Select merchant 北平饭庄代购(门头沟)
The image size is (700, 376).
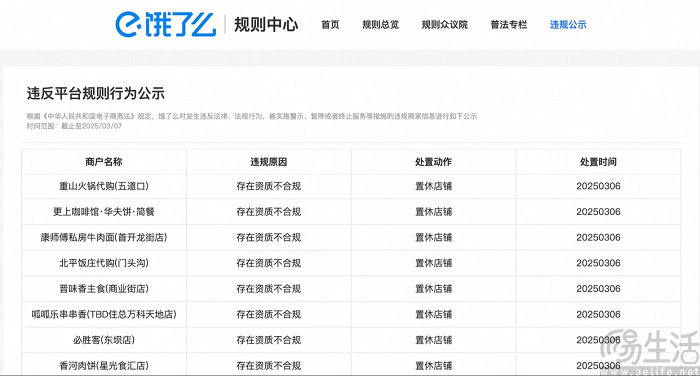[x=104, y=263]
